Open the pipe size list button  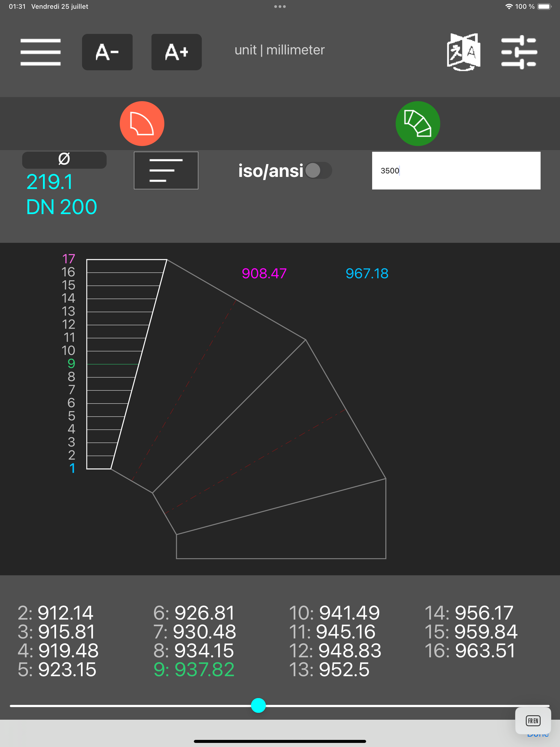(x=166, y=171)
